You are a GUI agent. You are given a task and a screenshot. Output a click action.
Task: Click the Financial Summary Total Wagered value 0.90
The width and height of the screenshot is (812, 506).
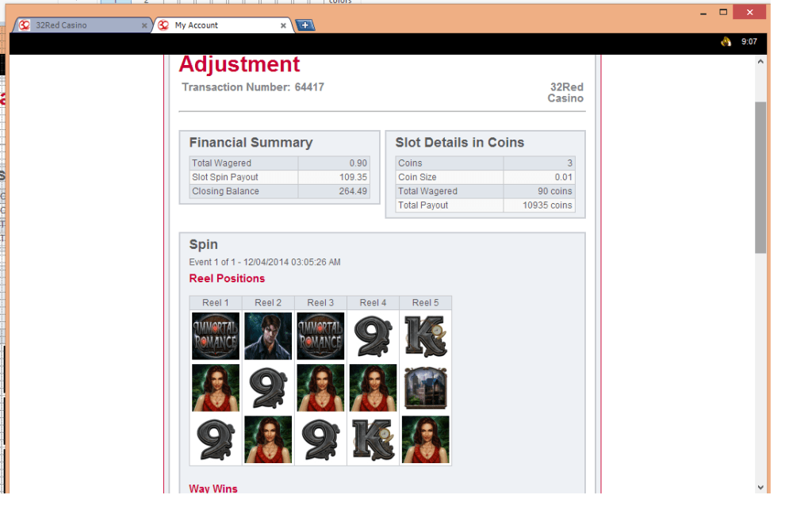[x=358, y=163]
